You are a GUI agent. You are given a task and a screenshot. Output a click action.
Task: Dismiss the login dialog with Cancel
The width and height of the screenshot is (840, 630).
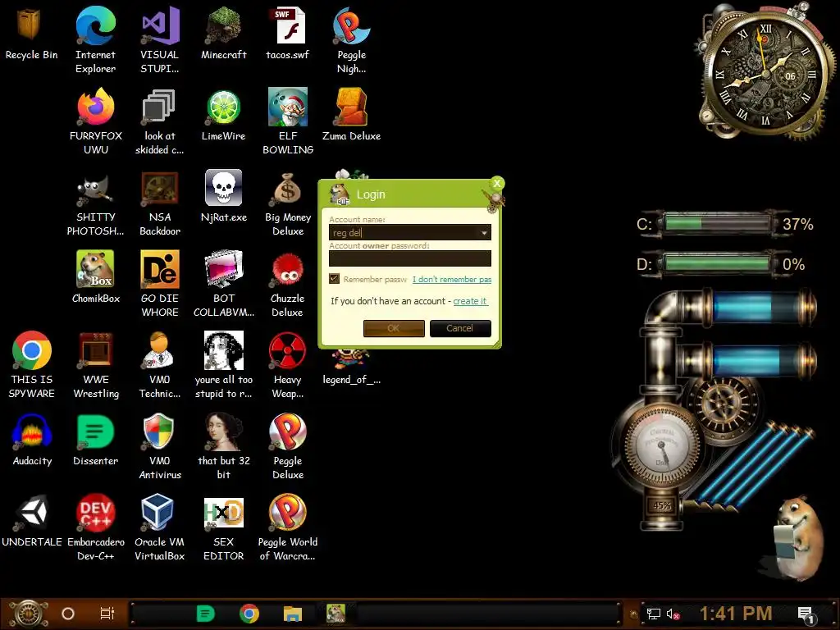460,328
